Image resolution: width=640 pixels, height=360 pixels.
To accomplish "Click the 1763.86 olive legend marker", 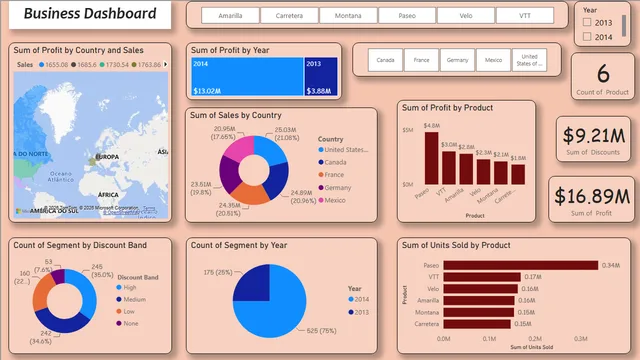I will 134,64.
